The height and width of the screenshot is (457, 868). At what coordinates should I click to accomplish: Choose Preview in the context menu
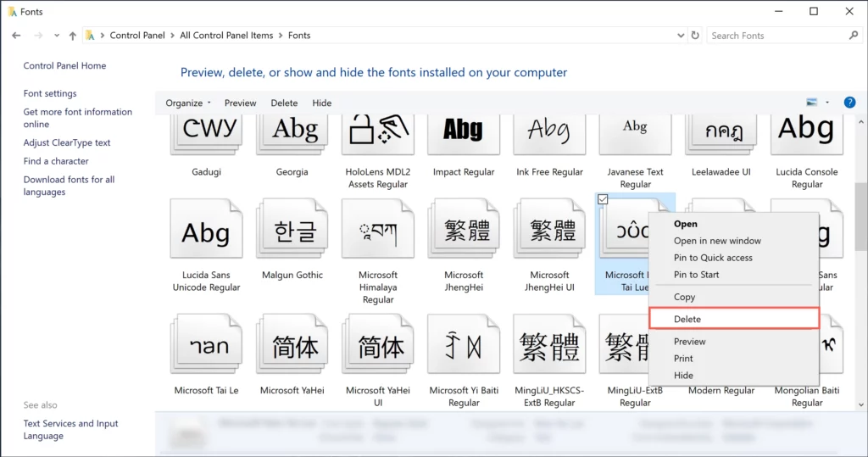(x=733, y=341)
